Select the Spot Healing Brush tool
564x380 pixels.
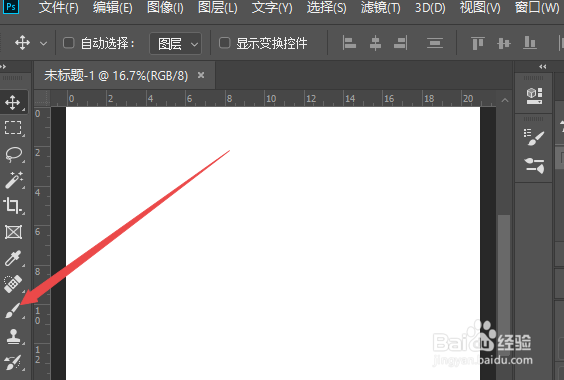tap(13, 284)
